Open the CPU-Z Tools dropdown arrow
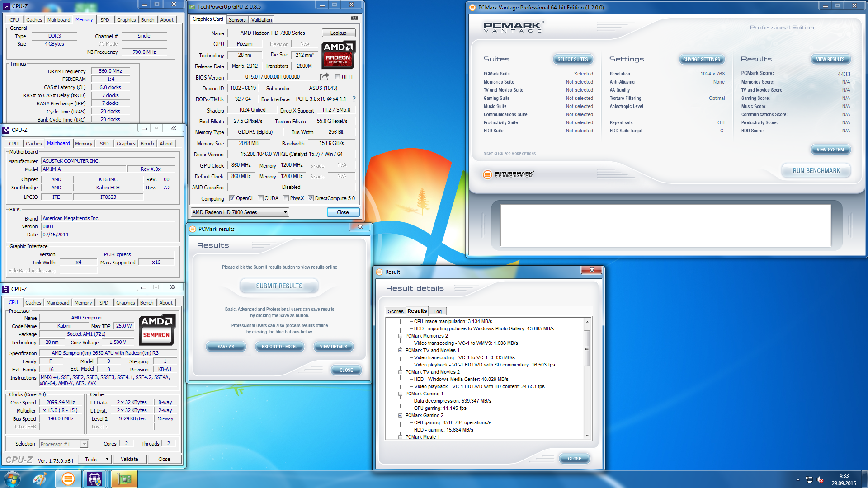 [107, 459]
